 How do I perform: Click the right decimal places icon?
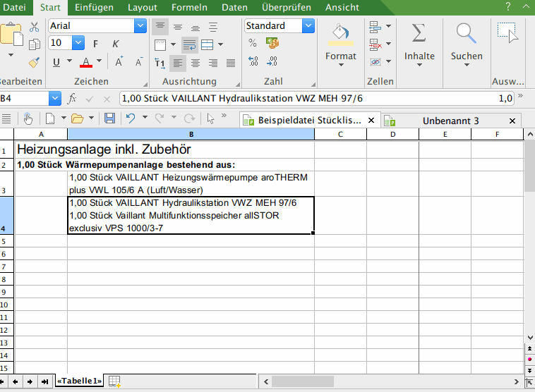coord(272,61)
